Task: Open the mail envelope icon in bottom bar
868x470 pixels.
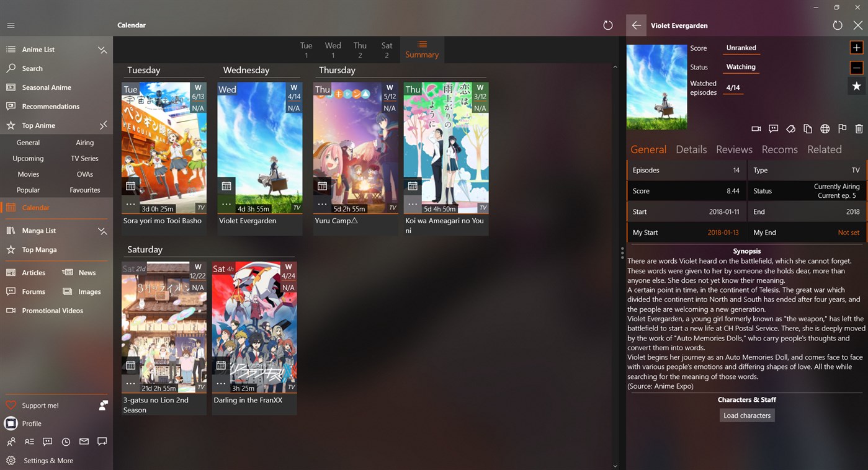Action: (84, 441)
